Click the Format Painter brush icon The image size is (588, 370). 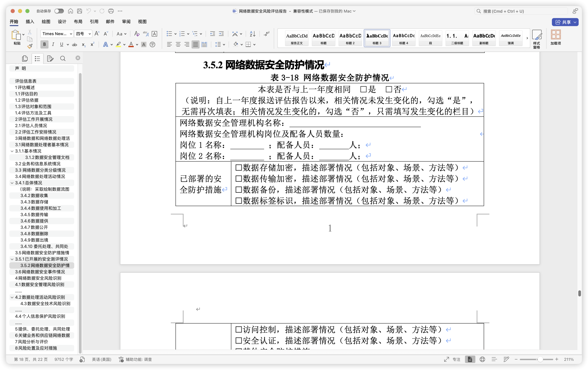[x=30, y=46]
